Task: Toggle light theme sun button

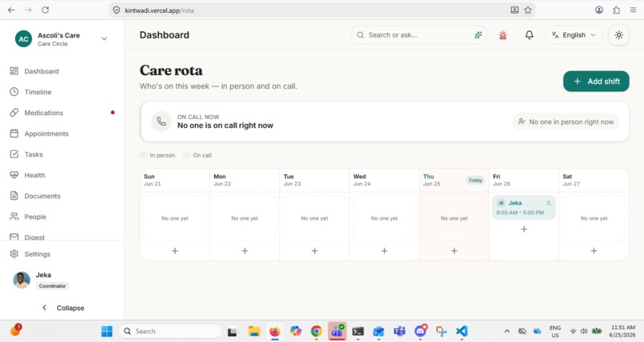Action: click(618, 35)
